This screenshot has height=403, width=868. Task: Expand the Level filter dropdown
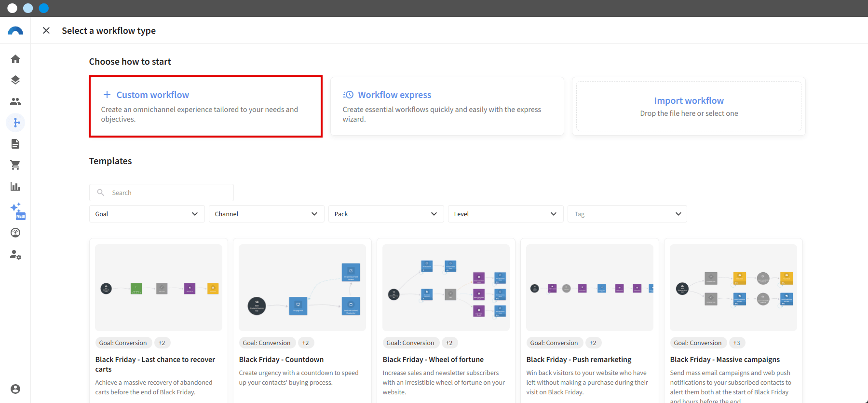[506, 214]
